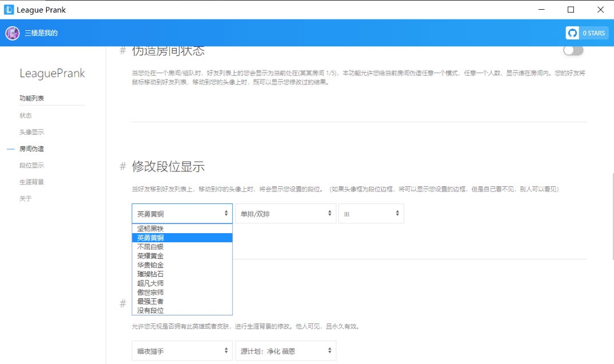614x364 pixels.
Task: Click the League Prank app icon in title bar
Action: [10, 9]
